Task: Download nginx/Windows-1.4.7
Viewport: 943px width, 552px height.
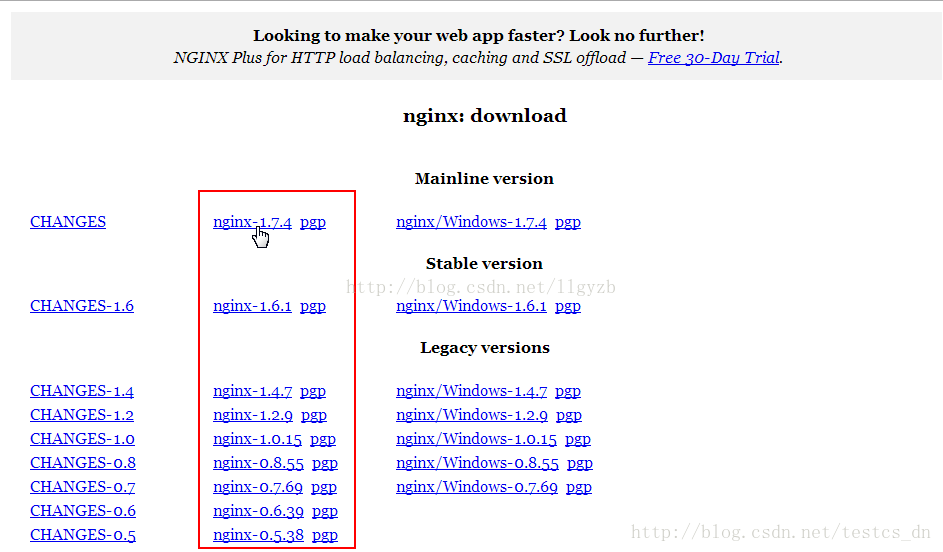Action: click(x=472, y=391)
